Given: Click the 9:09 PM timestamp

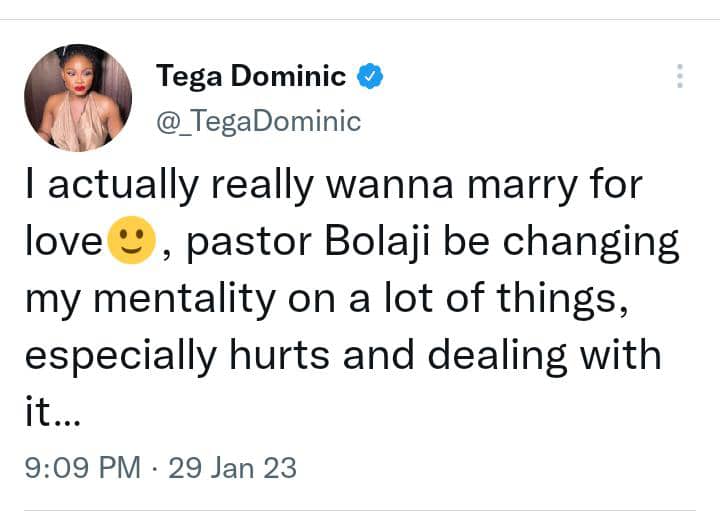Looking at the screenshot, I should click(x=82, y=468).
